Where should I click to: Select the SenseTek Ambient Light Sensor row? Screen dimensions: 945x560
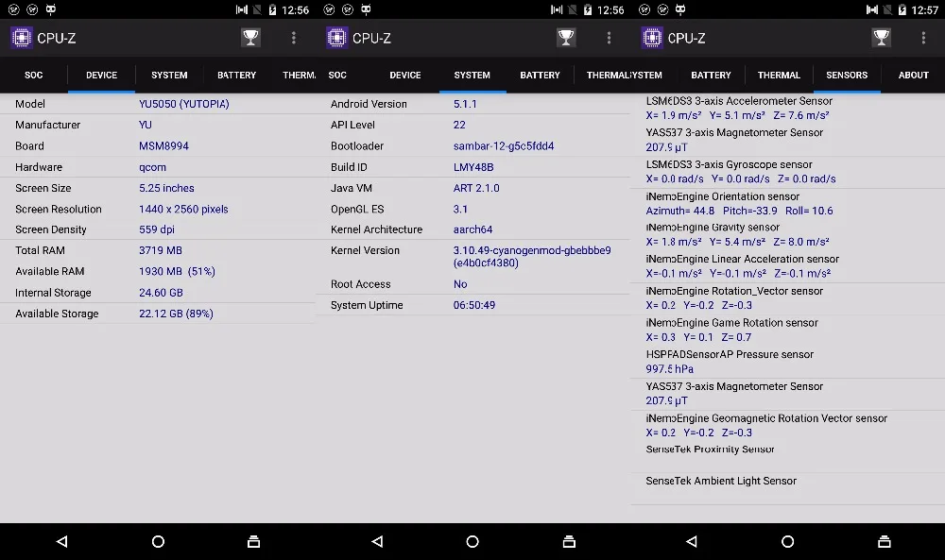coord(787,488)
